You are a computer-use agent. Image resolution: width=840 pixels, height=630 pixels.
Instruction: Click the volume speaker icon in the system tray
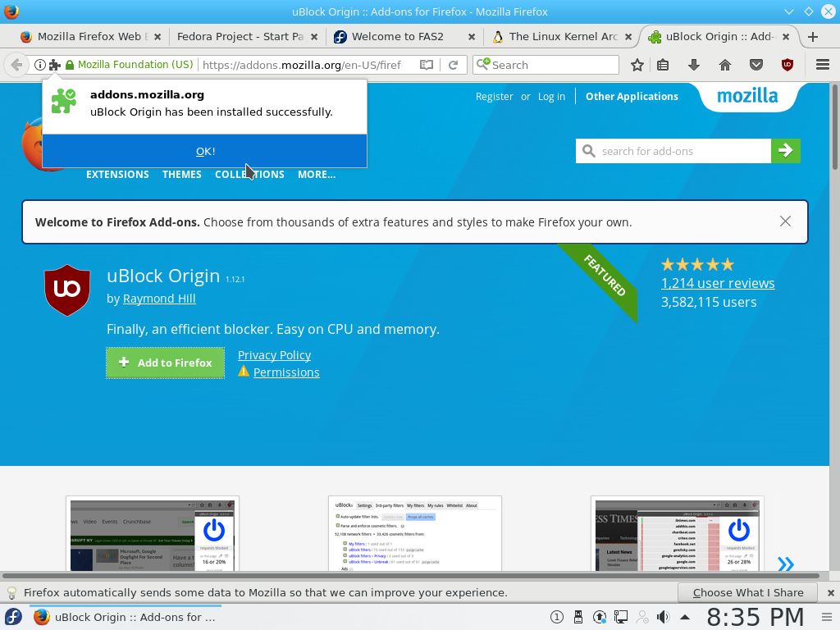point(663,617)
